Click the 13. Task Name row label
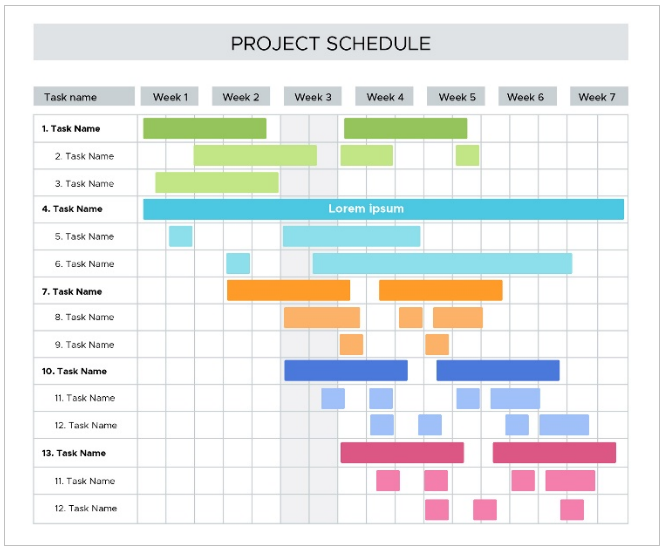Viewport: 665px width, 552px height. [x=74, y=453]
